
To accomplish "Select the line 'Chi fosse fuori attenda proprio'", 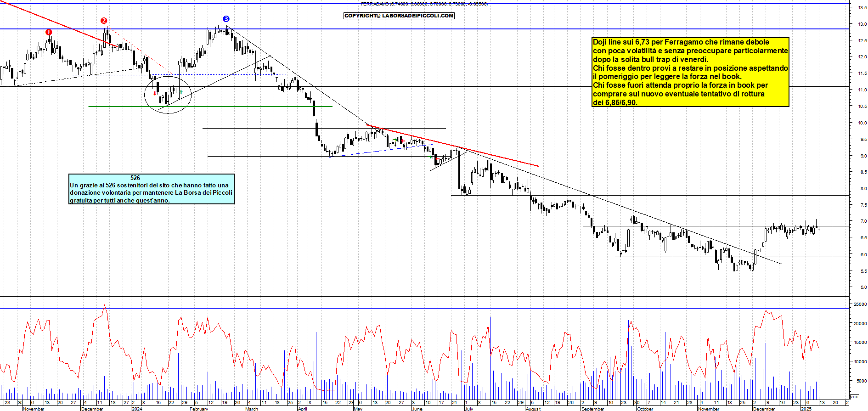I will (x=680, y=85).
